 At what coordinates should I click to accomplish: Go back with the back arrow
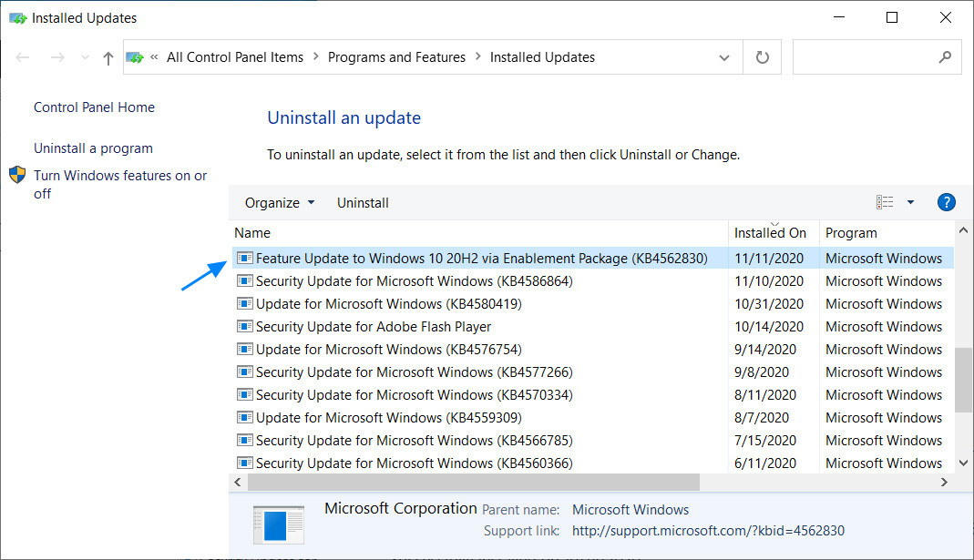pyautogui.click(x=23, y=57)
